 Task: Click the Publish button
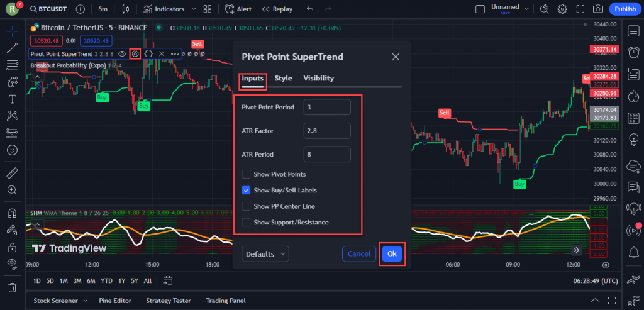pos(625,9)
